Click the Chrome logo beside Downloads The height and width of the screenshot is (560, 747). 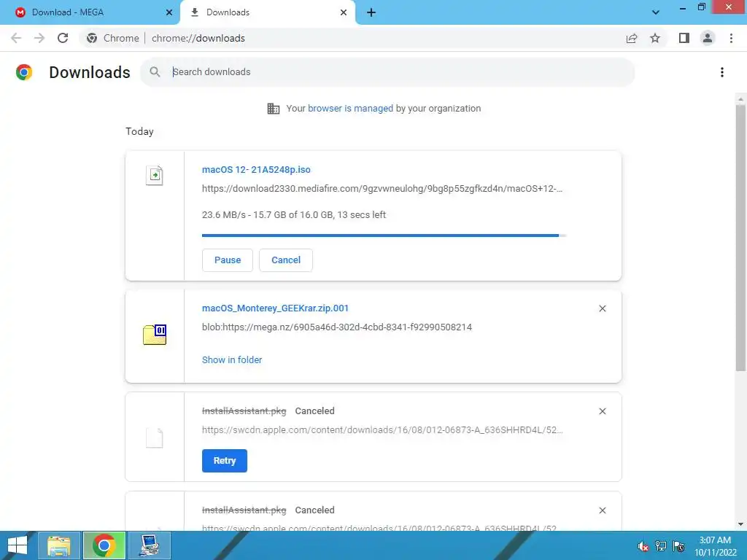(x=24, y=72)
